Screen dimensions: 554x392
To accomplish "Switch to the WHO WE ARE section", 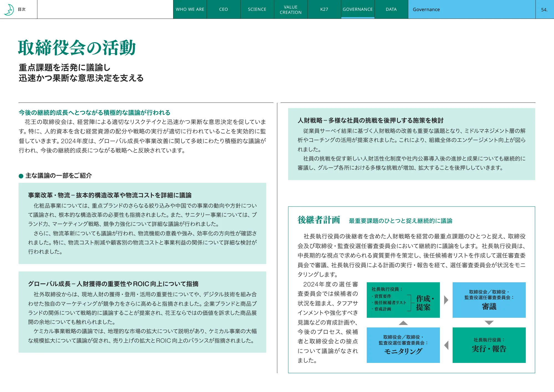I will click(190, 9).
